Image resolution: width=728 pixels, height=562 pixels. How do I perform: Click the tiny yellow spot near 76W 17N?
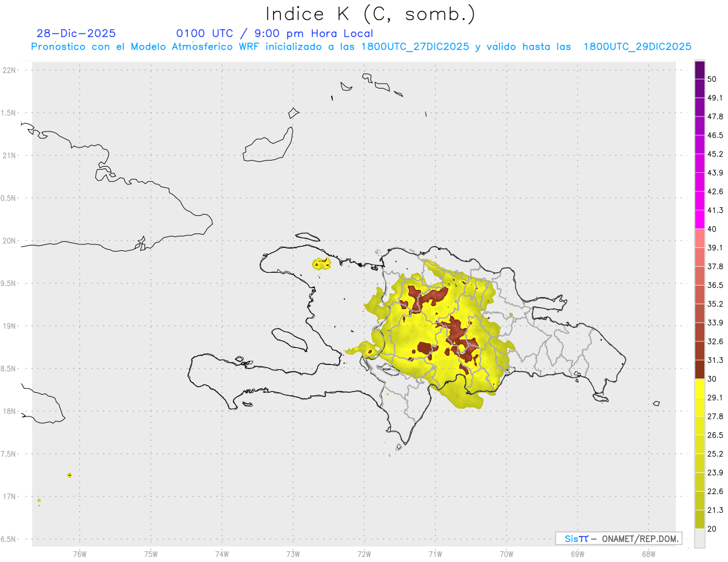pos(70,475)
